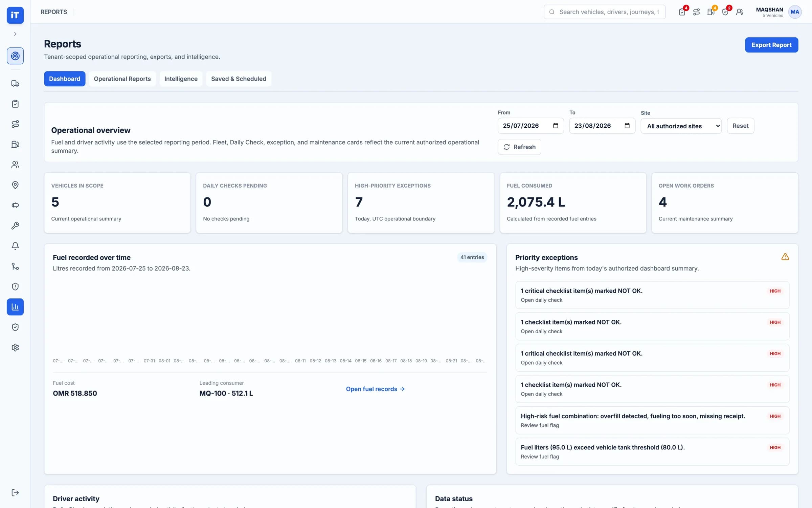Open the High-risk fuel combination exception

(652, 420)
